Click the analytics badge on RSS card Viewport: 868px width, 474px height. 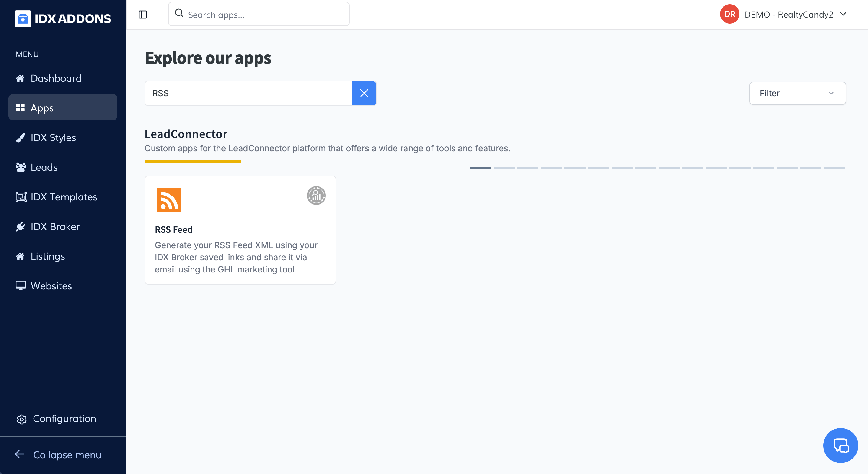point(316,196)
